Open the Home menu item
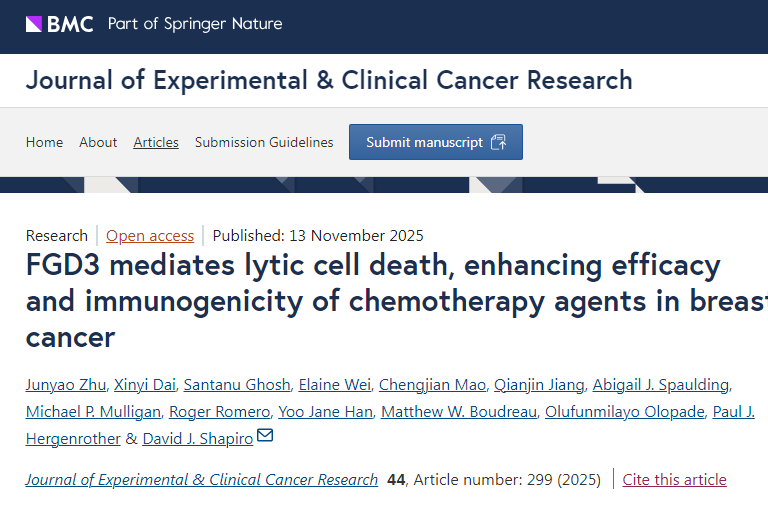Screen dimensions: 768x505 click(x=44, y=142)
